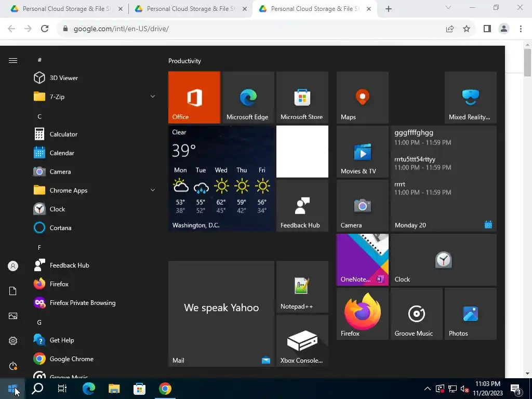
Task: Open Firefox Private Browsing from app list
Action: [x=95, y=303]
